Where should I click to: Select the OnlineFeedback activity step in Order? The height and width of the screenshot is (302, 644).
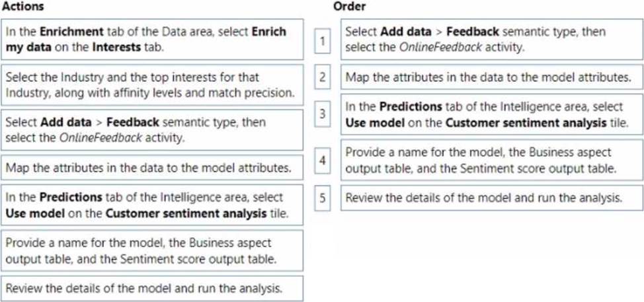point(492,40)
